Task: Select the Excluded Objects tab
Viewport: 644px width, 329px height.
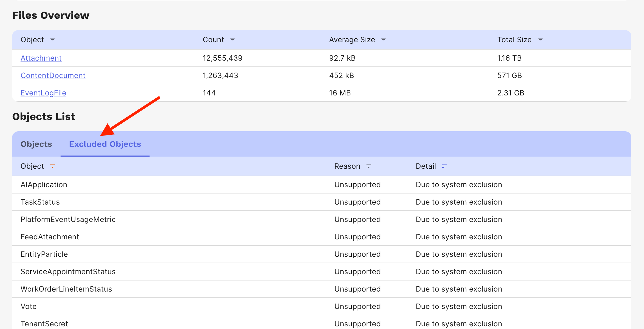Action: click(105, 144)
